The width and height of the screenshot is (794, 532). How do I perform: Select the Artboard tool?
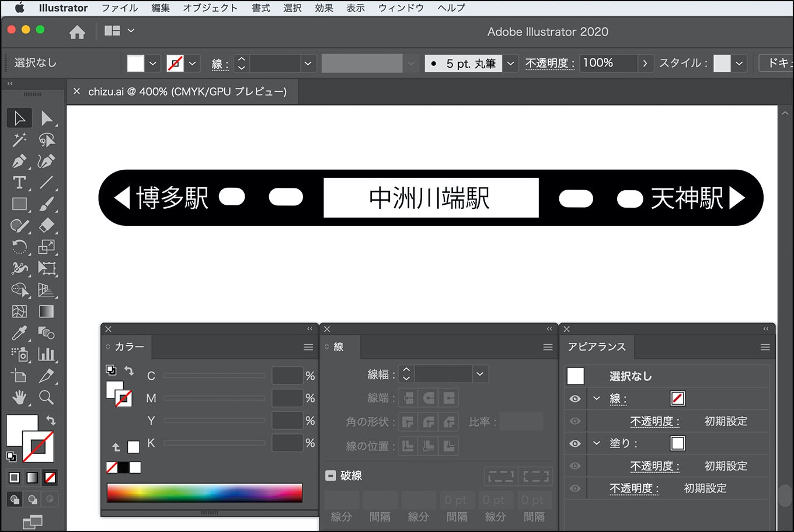point(20,376)
